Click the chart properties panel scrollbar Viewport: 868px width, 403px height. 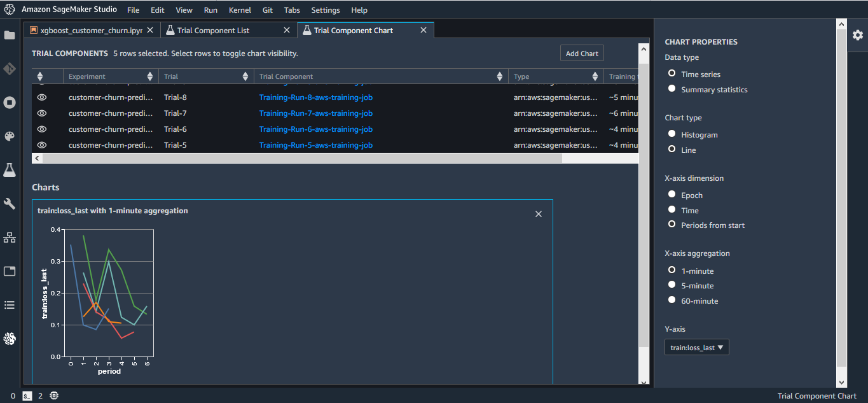coord(842,197)
